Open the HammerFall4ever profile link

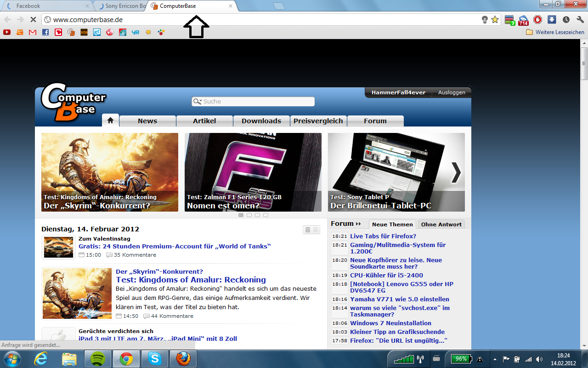[x=398, y=92]
